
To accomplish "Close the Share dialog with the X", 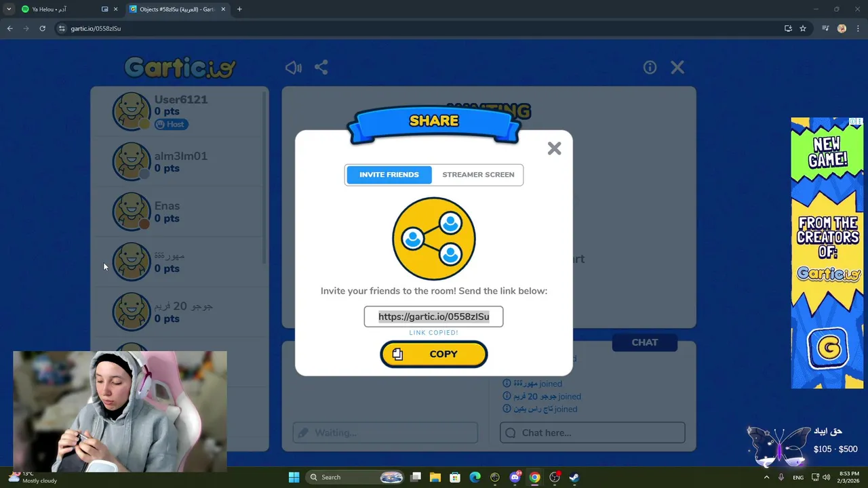I will (554, 148).
